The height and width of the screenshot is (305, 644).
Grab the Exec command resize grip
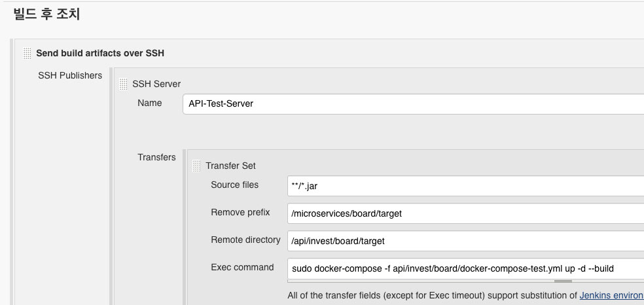563,281
